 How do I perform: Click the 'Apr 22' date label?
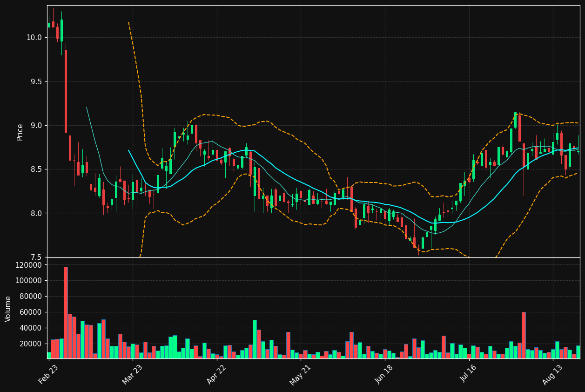tap(216, 375)
